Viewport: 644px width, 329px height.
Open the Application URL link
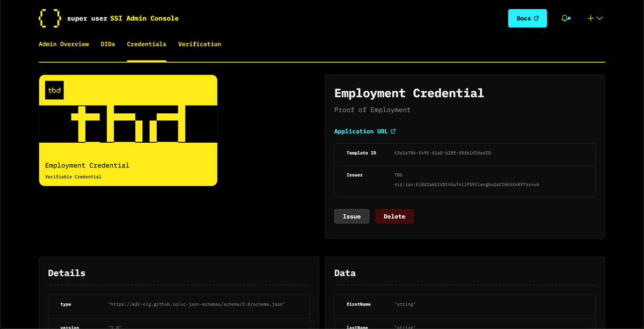click(361, 131)
